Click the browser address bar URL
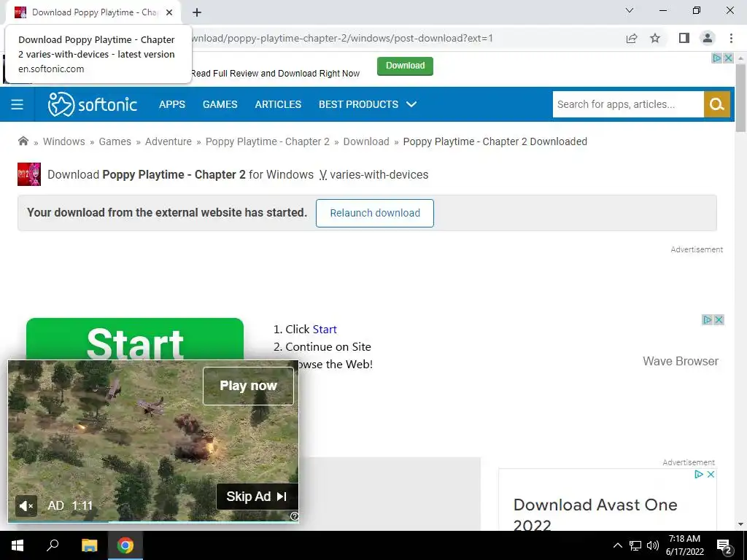The height and width of the screenshot is (560, 747). [x=342, y=38]
